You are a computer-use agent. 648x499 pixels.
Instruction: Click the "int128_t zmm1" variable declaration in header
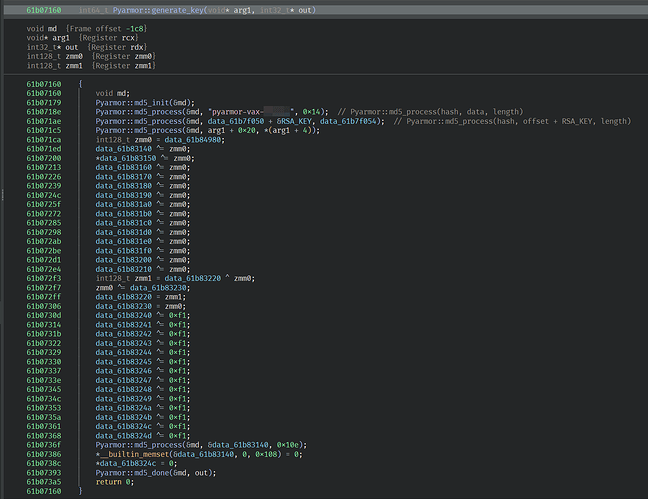pos(55,65)
